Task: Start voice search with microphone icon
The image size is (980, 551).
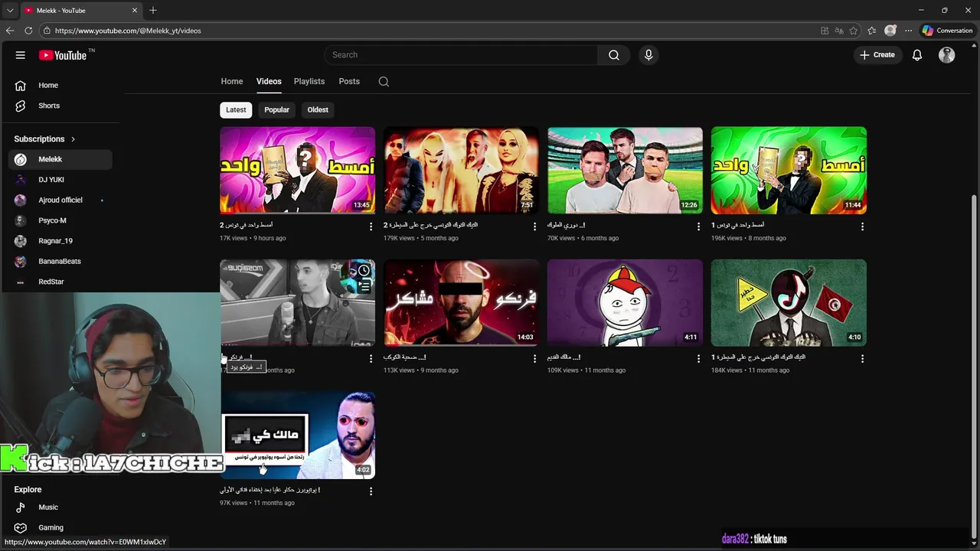Action: pyautogui.click(x=648, y=55)
